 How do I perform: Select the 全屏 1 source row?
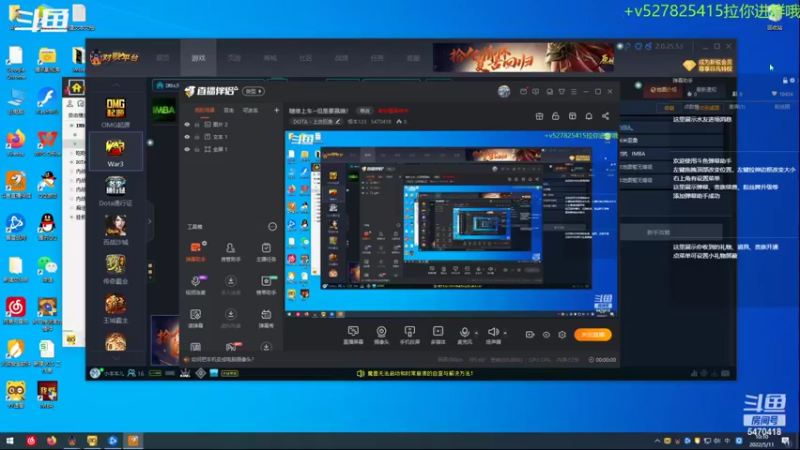point(231,149)
